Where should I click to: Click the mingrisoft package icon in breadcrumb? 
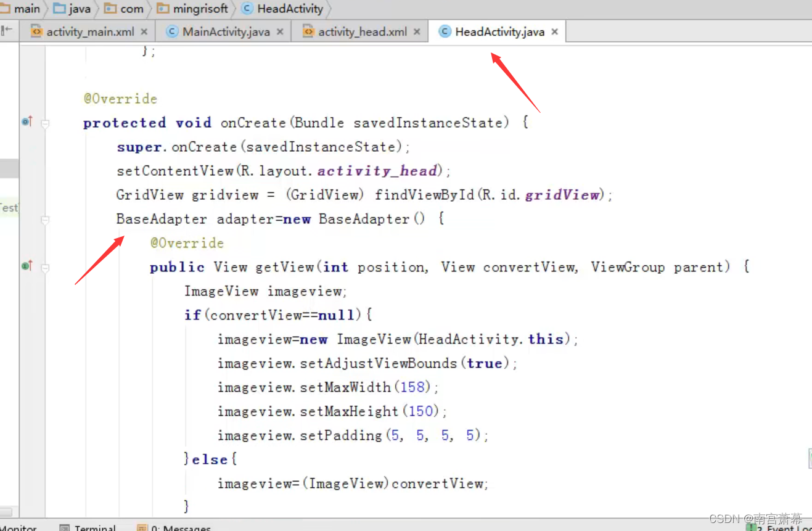[163, 9]
